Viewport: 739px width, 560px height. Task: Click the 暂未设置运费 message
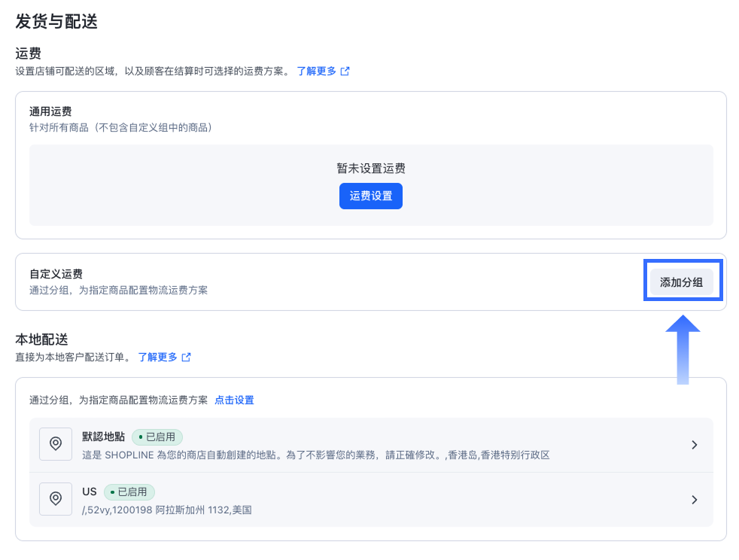371,169
